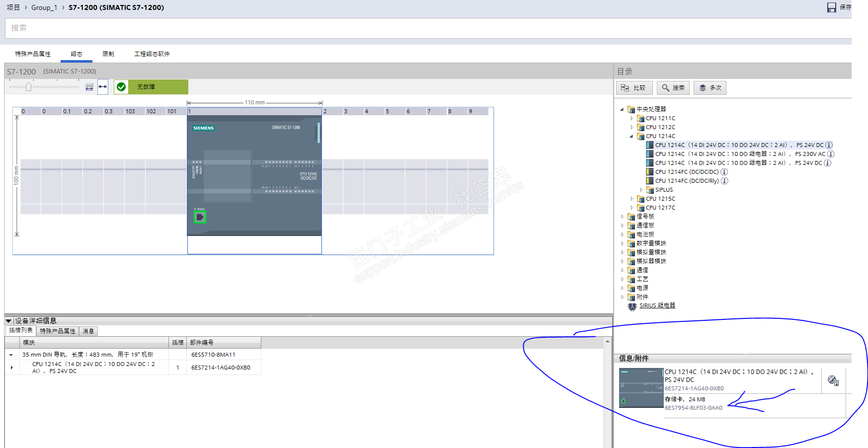Click the save floppy disk icon
868x448 pixels.
pyautogui.click(x=831, y=7)
